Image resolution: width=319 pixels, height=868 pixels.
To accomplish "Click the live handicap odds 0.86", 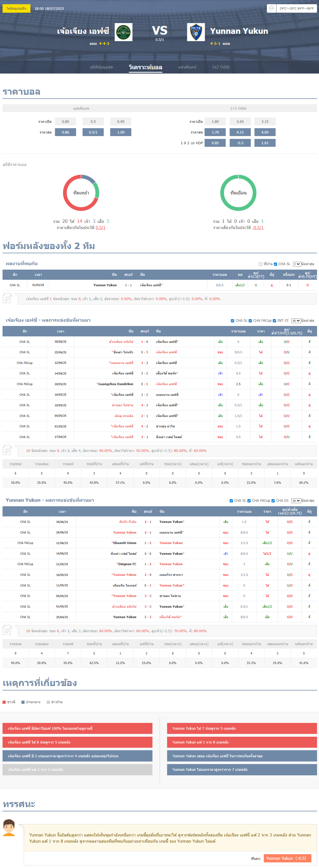I will (x=65, y=132).
